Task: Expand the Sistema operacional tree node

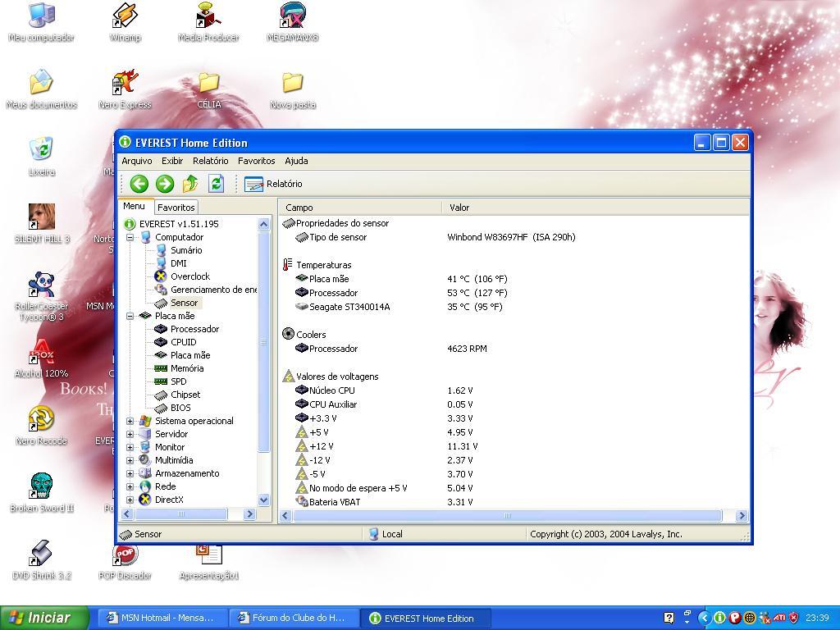Action: pyautogui.click(x=130, y=421)
